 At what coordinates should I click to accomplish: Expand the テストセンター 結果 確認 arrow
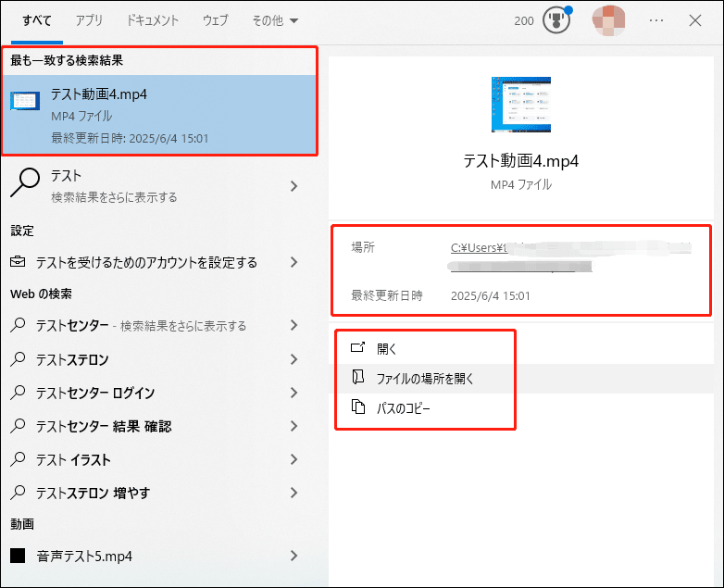click(x=293, y=426)
